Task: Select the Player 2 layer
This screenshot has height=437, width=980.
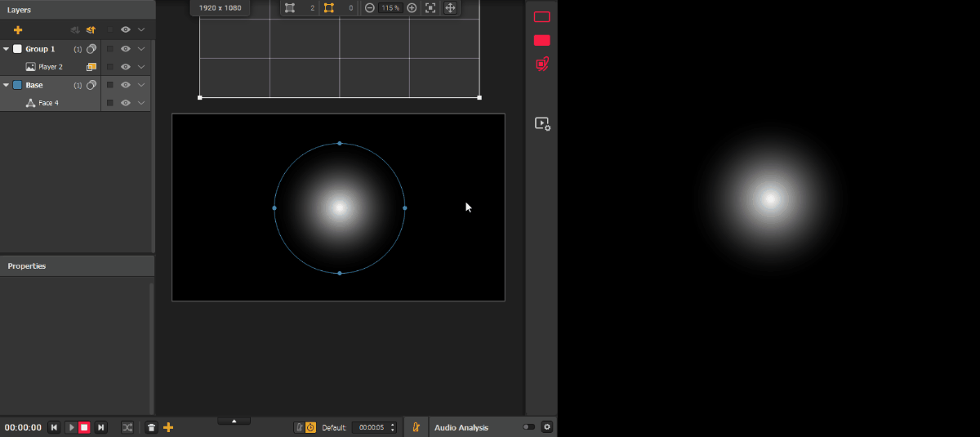Action: (50, 67)
